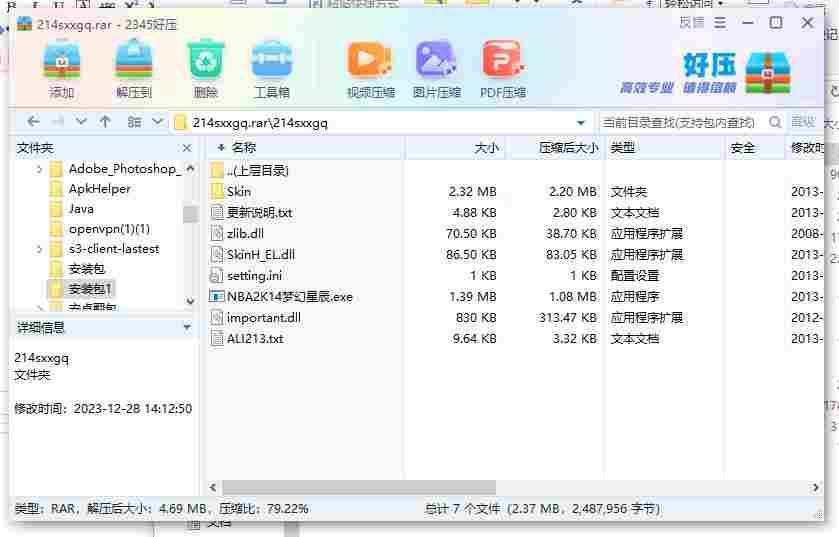
Task: Click the 1.39 MB size cell
Action: pyautogui.click(x=473, y=296)
